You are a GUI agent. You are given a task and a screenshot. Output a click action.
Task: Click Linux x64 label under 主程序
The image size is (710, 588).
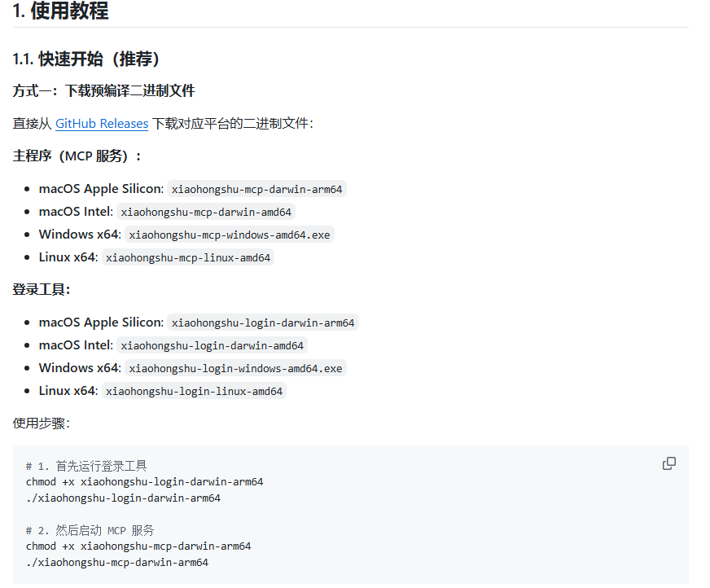pyautogui.click(x=68, y=257)
